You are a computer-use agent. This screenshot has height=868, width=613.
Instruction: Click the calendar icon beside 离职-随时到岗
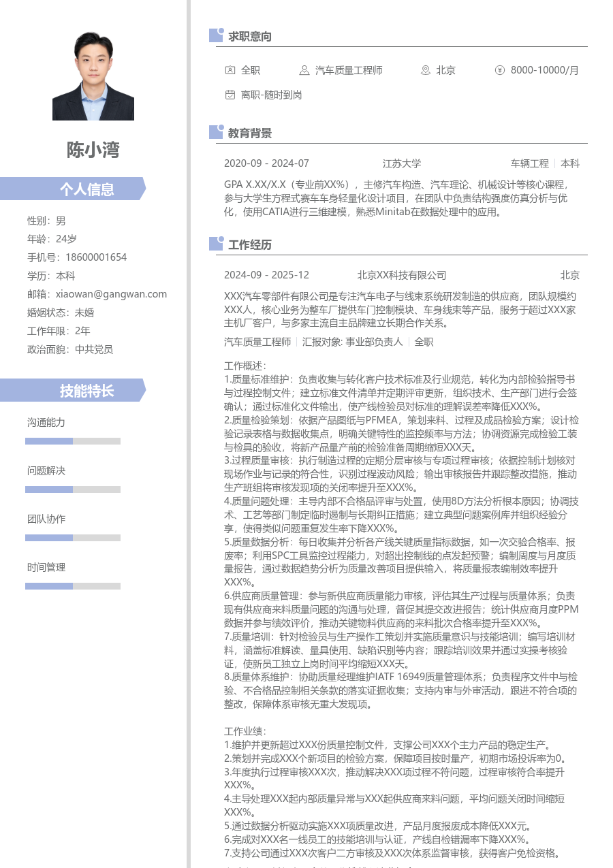230,95
